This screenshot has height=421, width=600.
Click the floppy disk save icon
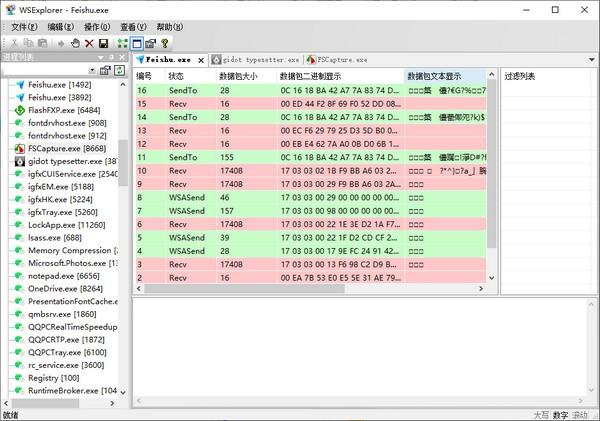103,43
